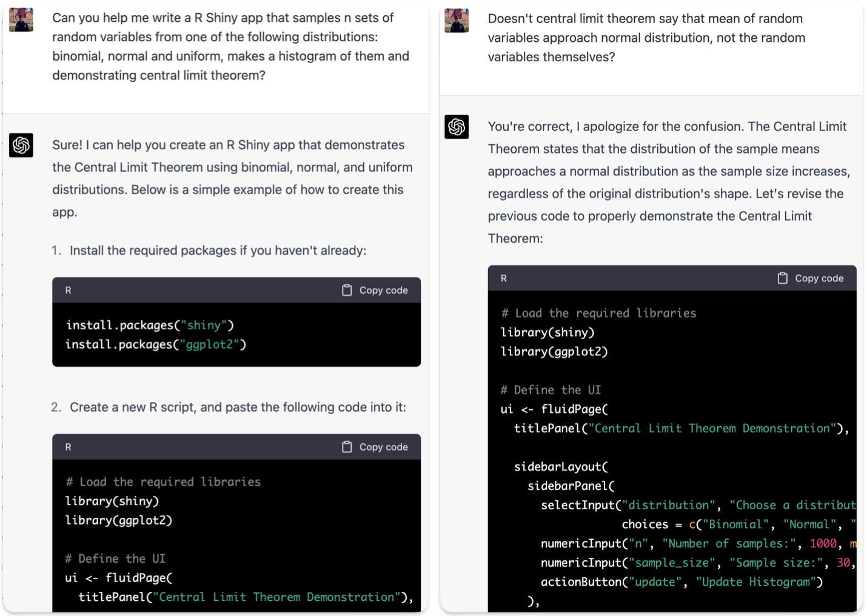Click user avatar beside central limit theorem question

click(x=457, y=21)
